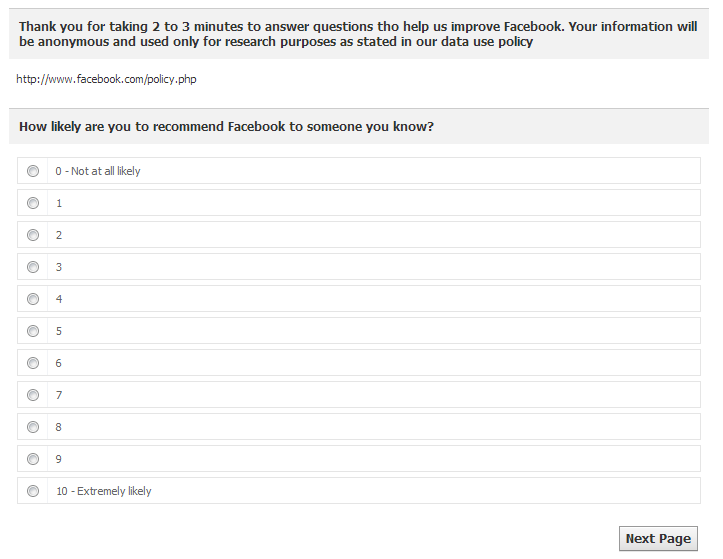Choose the radio button for rating 5

point(33,331)
